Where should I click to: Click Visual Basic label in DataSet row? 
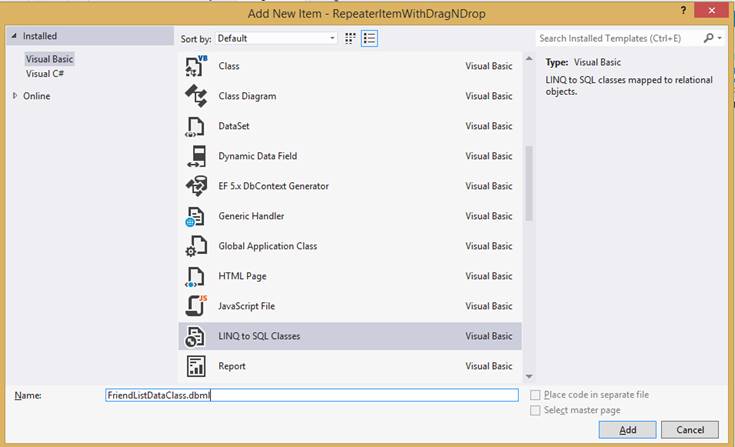pos(488,126)
